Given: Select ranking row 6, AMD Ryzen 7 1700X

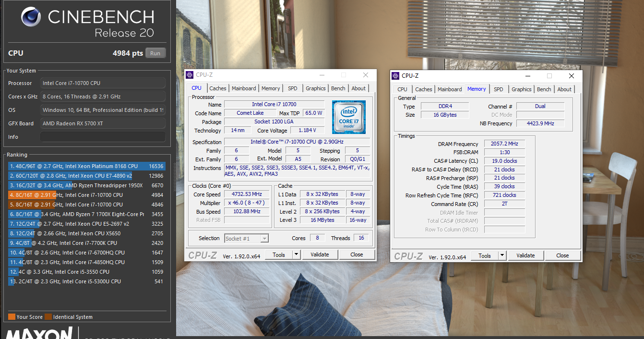Looking at the screenshot, I should coord(87,214).
